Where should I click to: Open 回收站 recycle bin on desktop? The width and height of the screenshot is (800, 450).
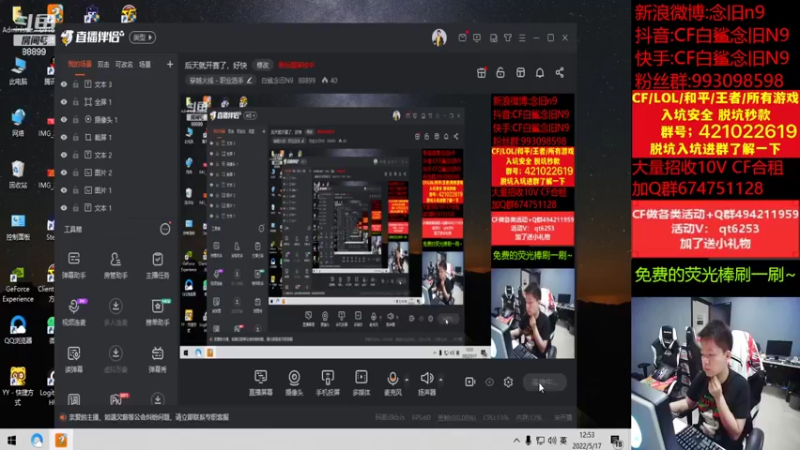tap(17, 174)
